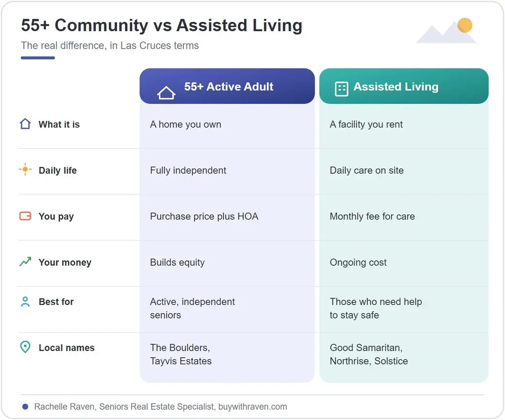Click the building icon in Assisted Living header
This screenshot has width=505, height=420.
[x=341, y=89]
